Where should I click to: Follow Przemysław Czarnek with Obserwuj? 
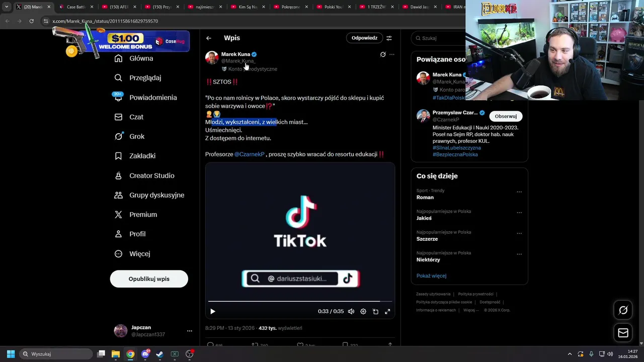tap(506, 116)
